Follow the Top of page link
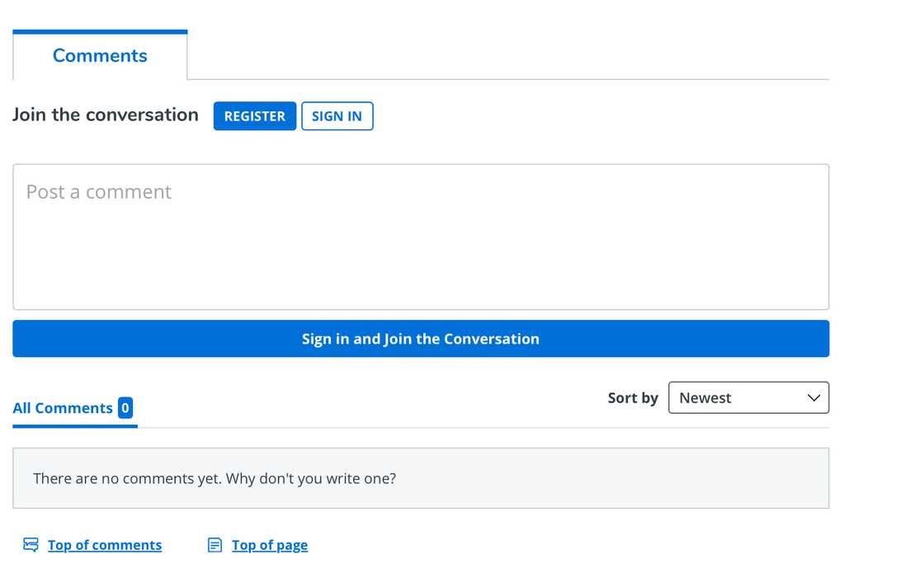 pos(270,545)
